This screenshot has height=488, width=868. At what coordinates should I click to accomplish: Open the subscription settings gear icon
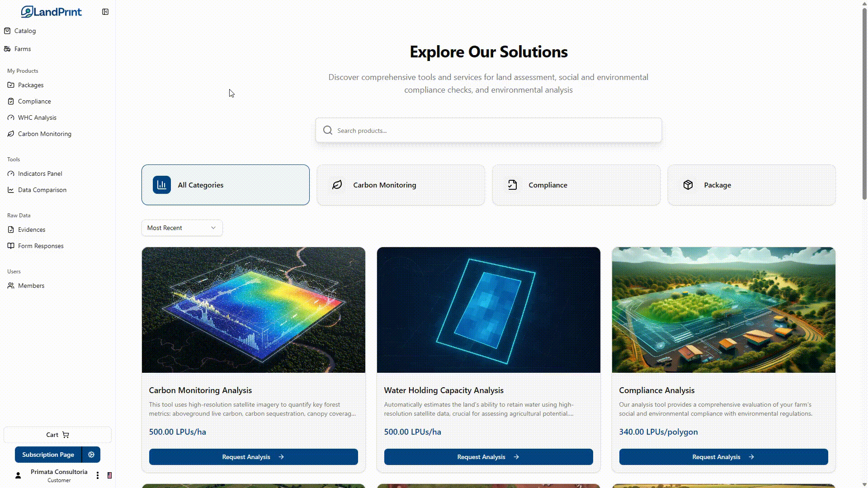[x=91, y=455]
